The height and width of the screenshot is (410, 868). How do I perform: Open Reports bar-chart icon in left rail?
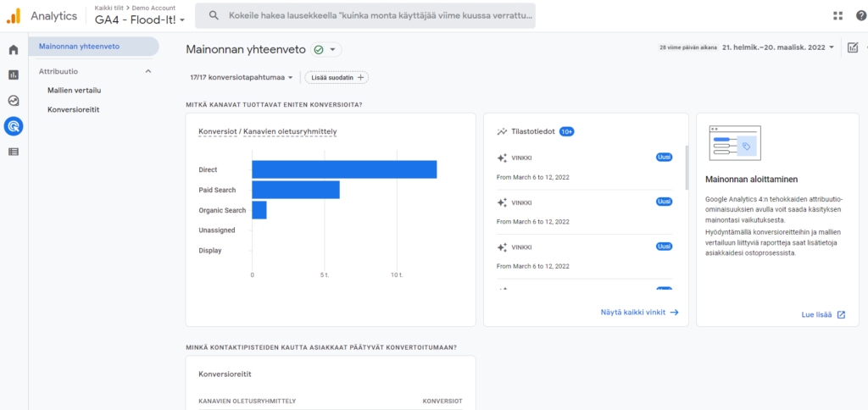pos(14,75)
